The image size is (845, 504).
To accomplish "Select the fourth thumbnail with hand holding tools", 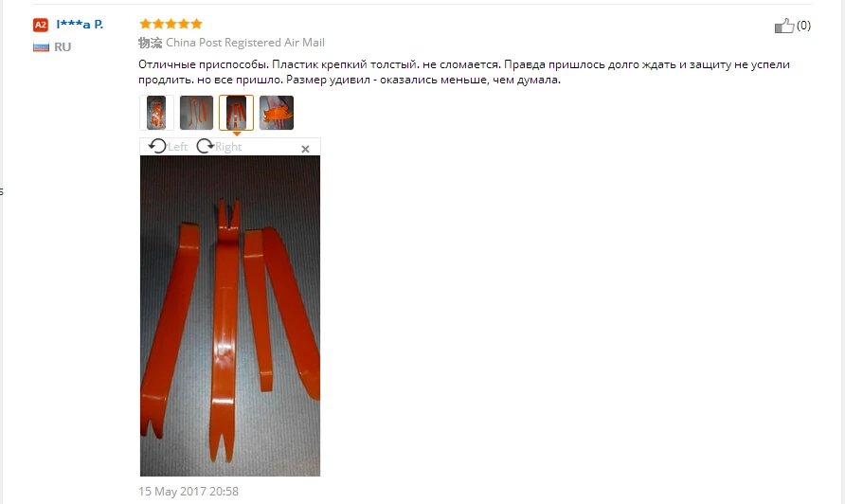I will pos(277,113).
